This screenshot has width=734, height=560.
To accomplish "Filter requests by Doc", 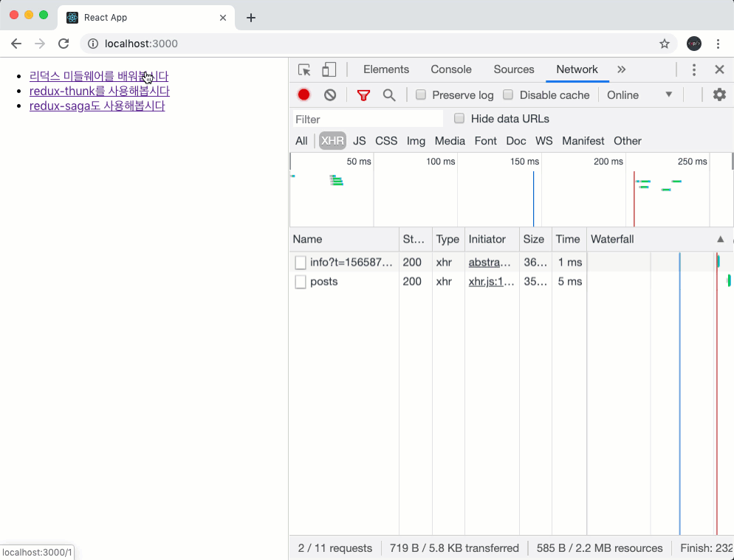I will click(x=516, y=141).
